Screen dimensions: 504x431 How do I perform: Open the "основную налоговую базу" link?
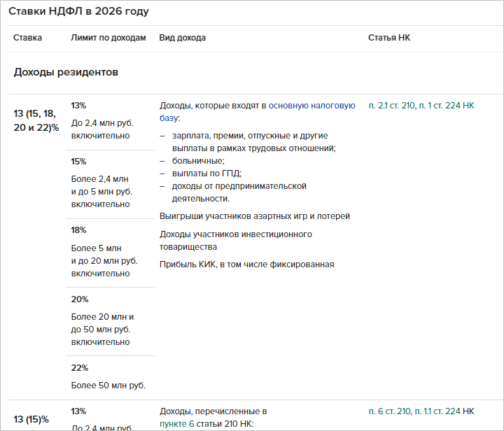point(312,106)
